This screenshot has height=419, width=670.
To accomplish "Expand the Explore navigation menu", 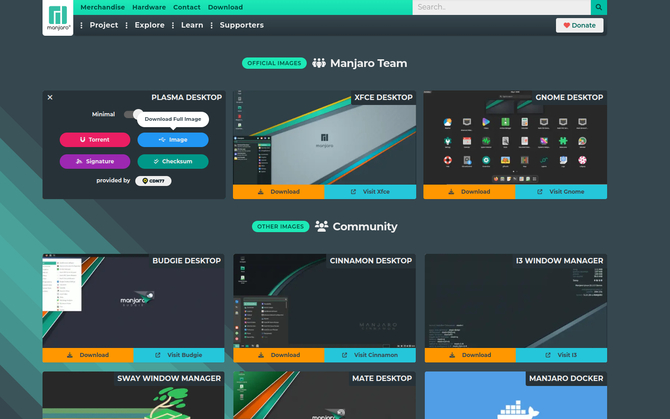I will 150,25.
